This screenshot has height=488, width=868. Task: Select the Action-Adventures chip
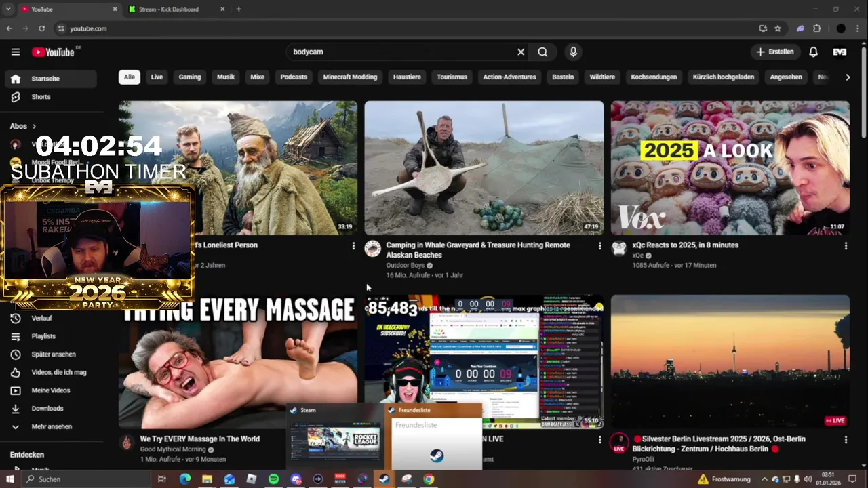tap(509, 77)
